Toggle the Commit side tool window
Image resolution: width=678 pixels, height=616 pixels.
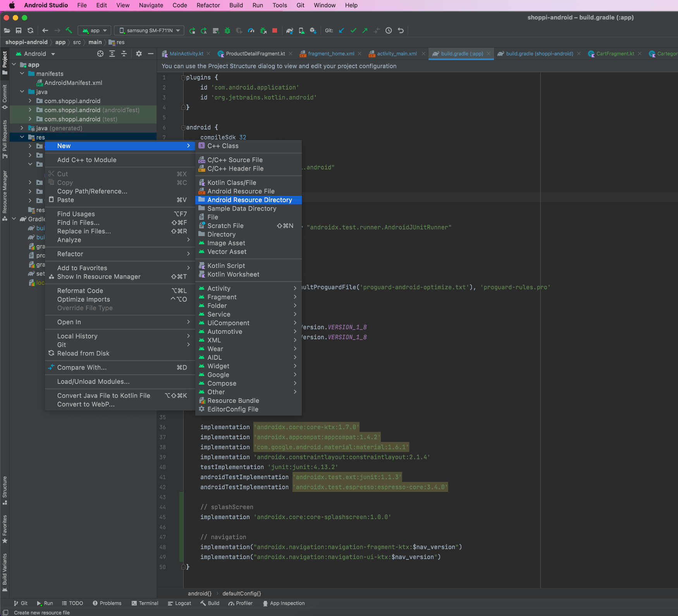[x=5, y=97]
